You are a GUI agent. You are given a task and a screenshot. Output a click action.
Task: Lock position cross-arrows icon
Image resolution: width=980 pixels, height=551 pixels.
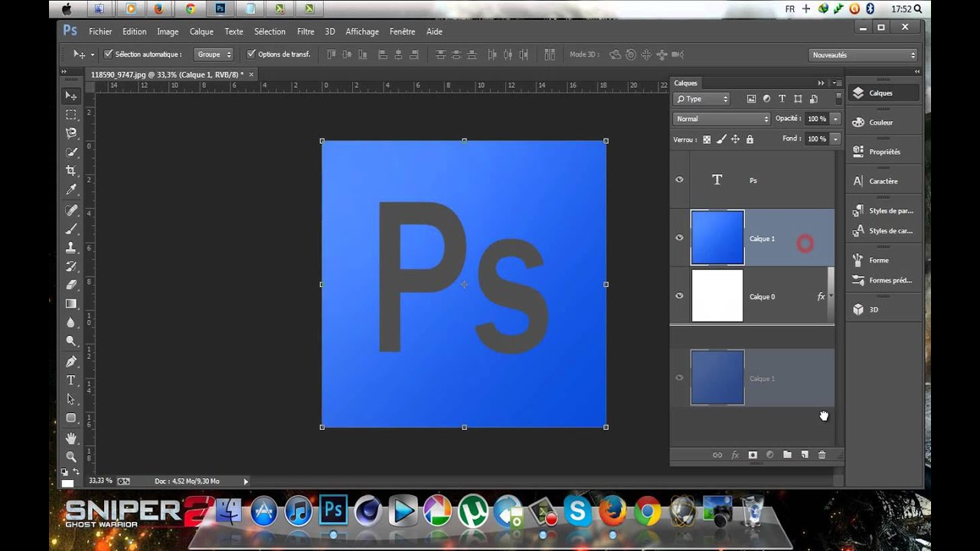(735, 139)
